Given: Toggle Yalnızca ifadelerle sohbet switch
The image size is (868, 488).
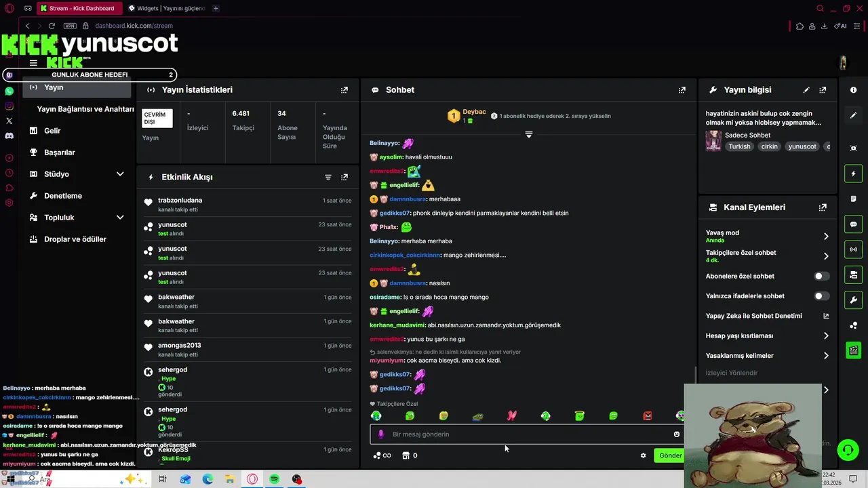Looking at the screenshot, I should (x=821, y=296).
